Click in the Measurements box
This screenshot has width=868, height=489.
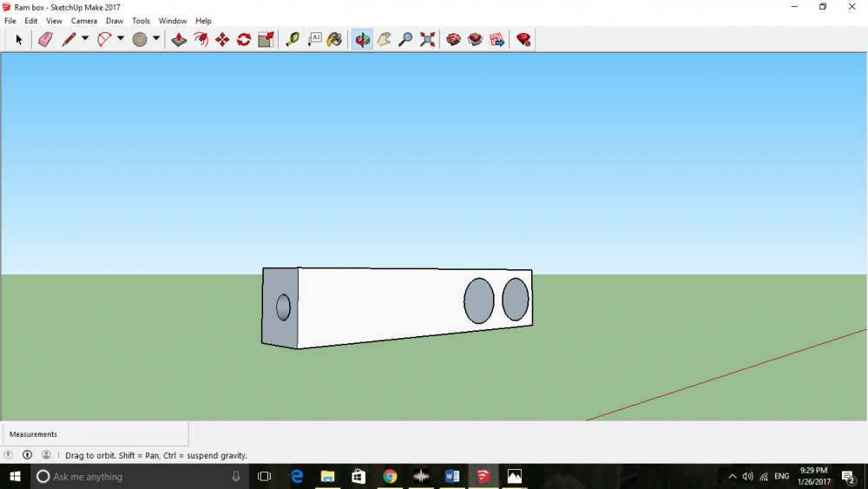point(95,434)
